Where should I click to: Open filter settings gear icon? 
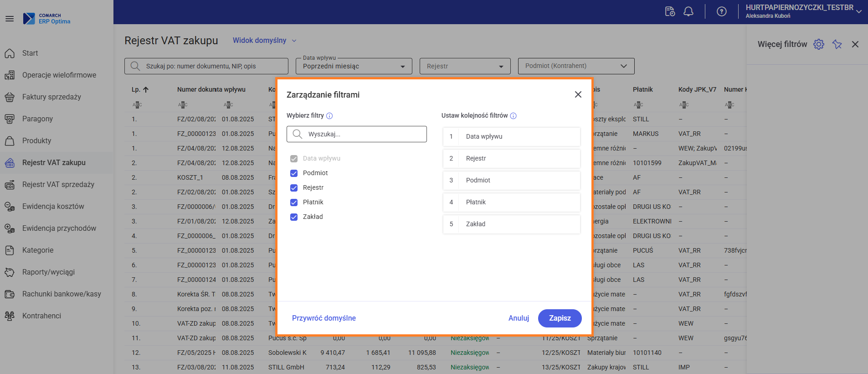819,44
